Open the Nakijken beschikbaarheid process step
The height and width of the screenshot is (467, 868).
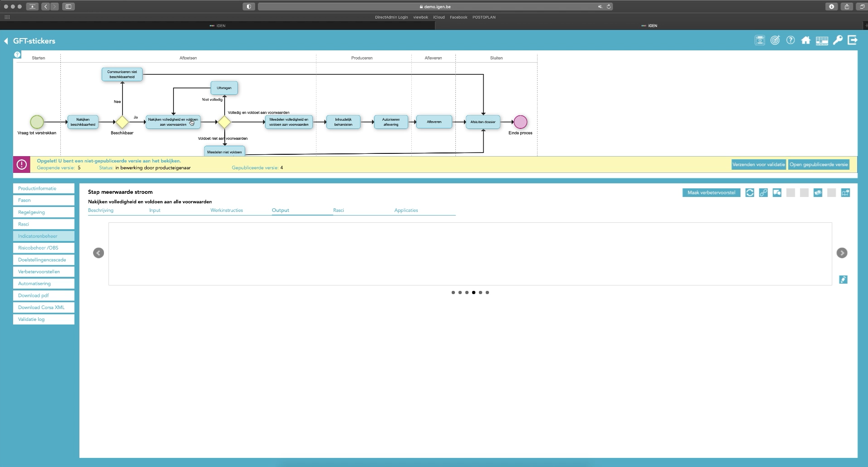point(83,122)
